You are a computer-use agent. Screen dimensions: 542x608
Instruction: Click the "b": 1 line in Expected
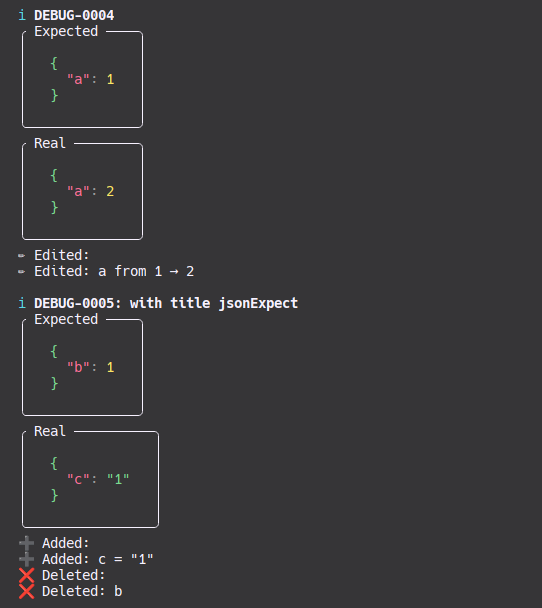point(91,367)
